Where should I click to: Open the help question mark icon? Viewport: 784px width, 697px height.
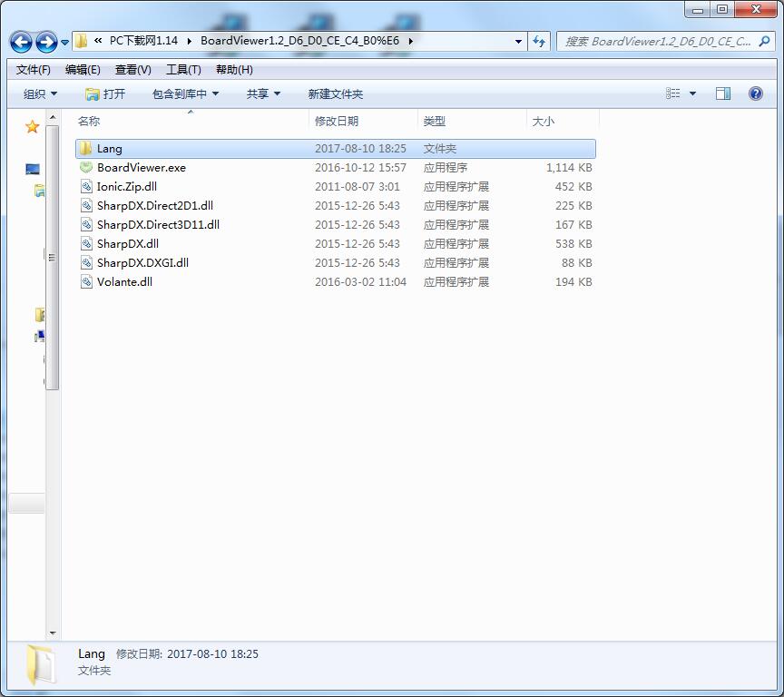click(755, 93)
